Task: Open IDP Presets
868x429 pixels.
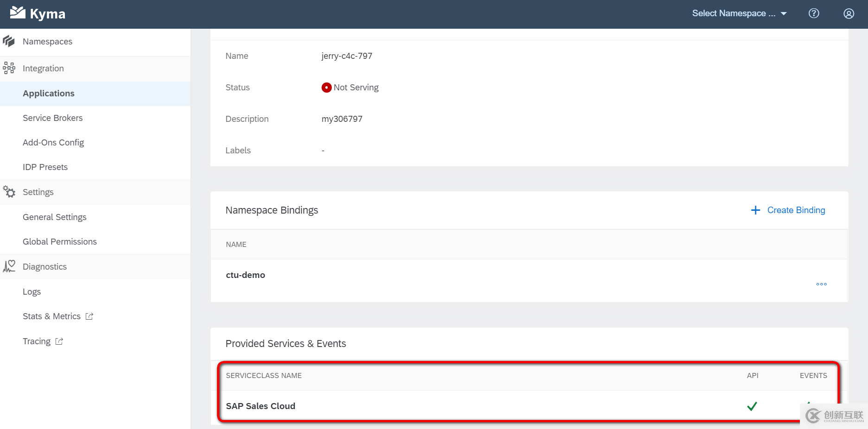Action: (45, 167)
